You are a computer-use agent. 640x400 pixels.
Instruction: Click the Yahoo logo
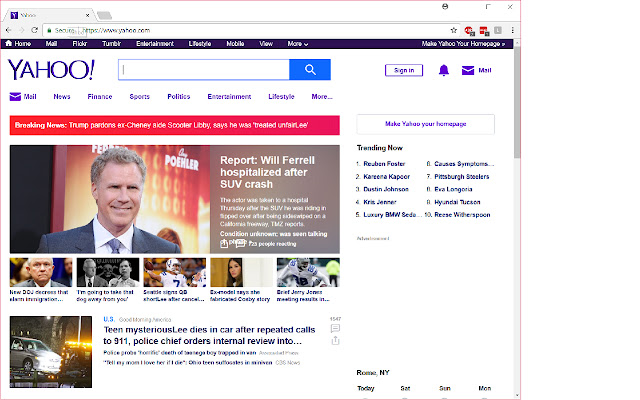[x=51, y=69]
